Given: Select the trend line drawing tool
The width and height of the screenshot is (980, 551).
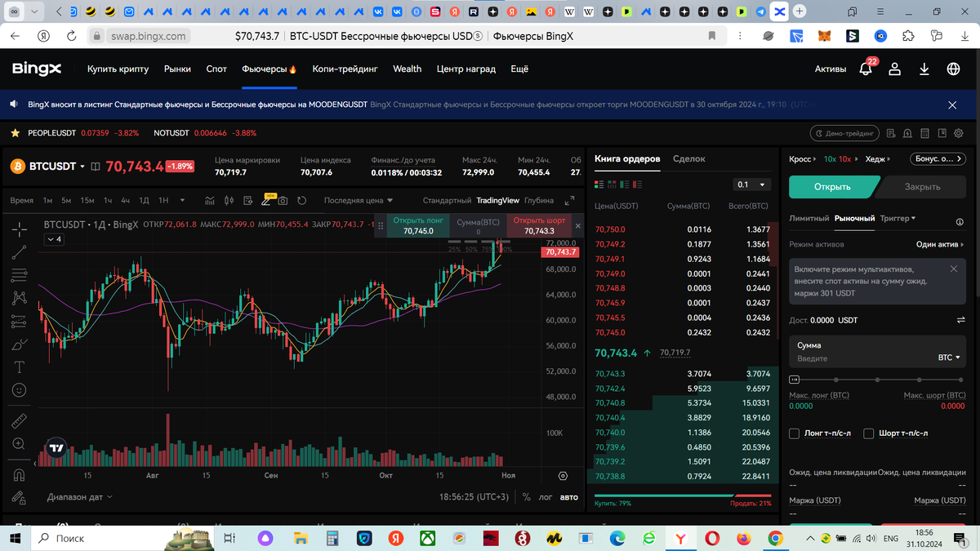Looking at the screenshot, I should pos(20,252).
